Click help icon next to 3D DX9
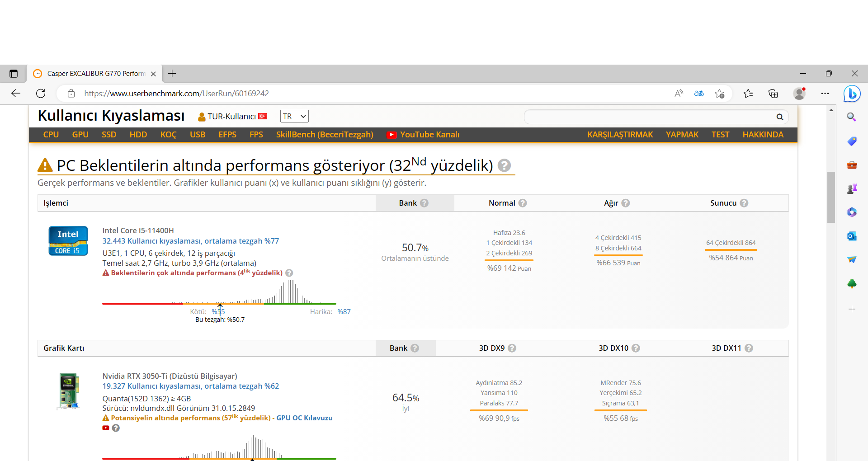This screenshot has height=461, width=868. pos(512,348)
